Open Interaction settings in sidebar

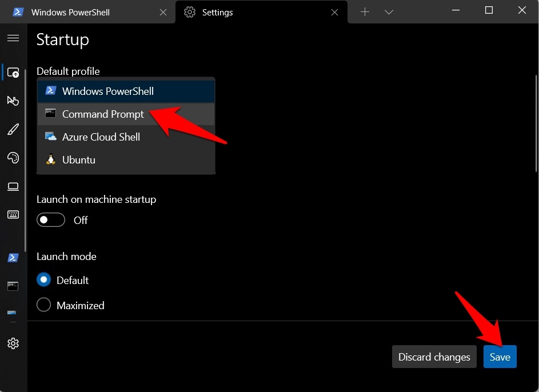pos(13,101)
